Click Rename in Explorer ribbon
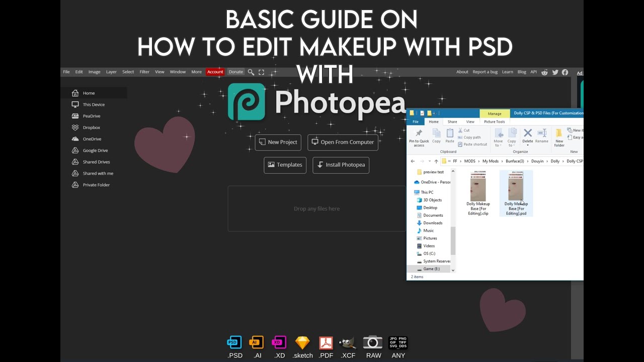644x362 pixels. coord(542,136)
